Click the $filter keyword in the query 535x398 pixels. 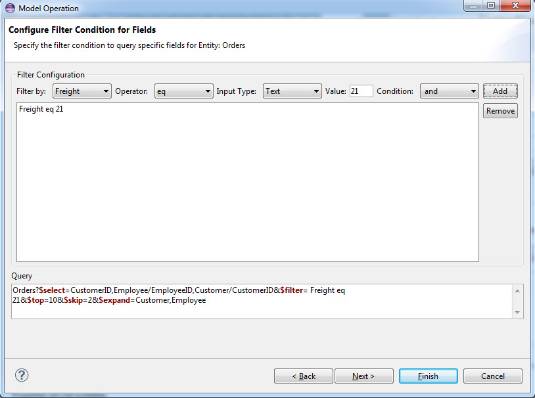291,290
